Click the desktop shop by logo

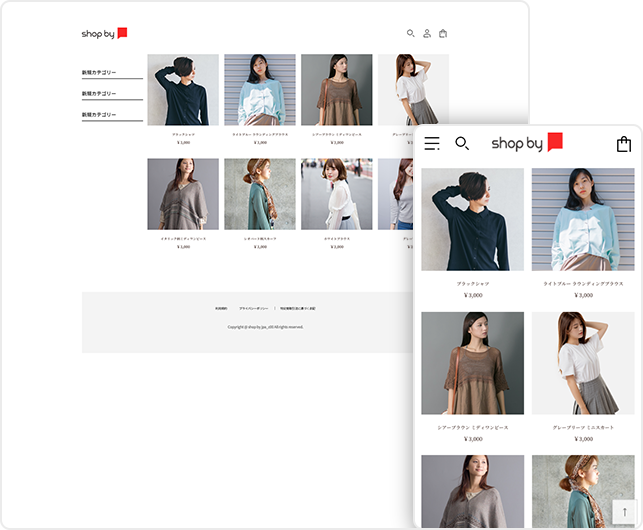104,33
